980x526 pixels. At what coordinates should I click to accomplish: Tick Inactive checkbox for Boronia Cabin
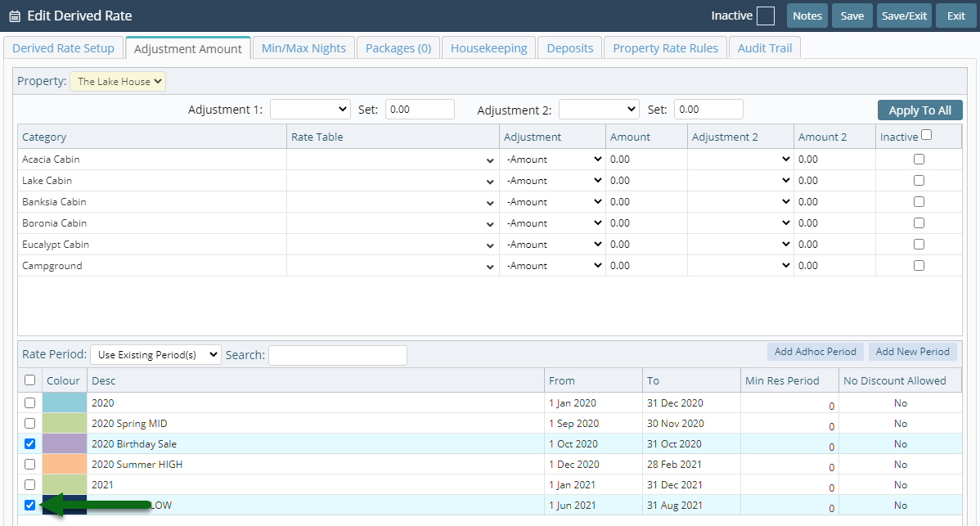click(x=919, y=223)
